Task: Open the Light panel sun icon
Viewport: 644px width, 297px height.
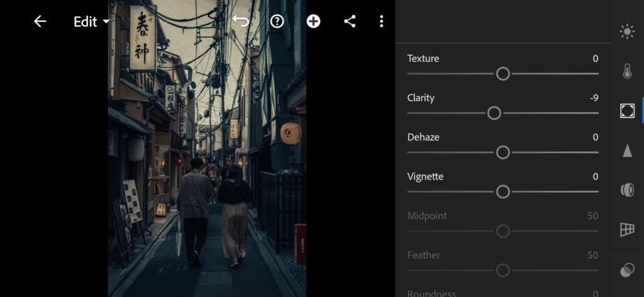Action: [627, 32]
